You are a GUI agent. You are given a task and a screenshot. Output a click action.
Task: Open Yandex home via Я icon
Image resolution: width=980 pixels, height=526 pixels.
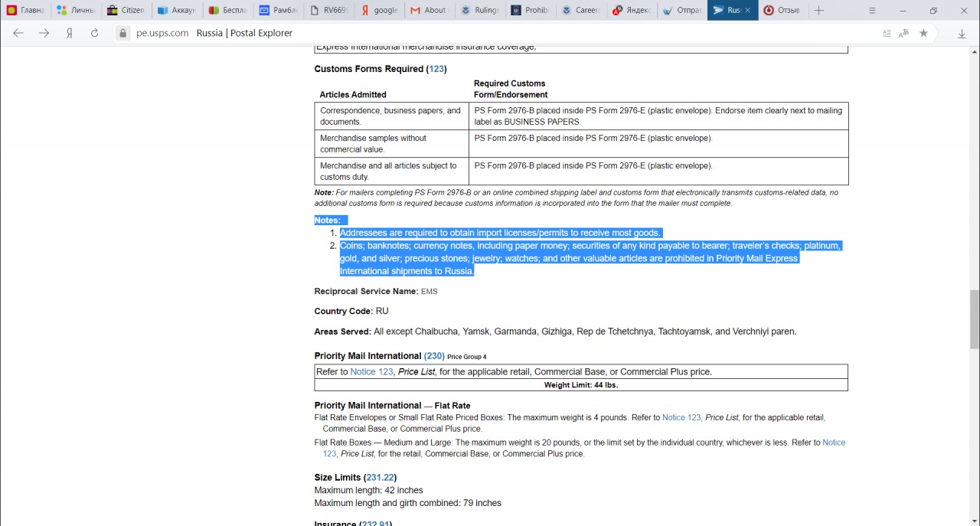pos(69,33)
